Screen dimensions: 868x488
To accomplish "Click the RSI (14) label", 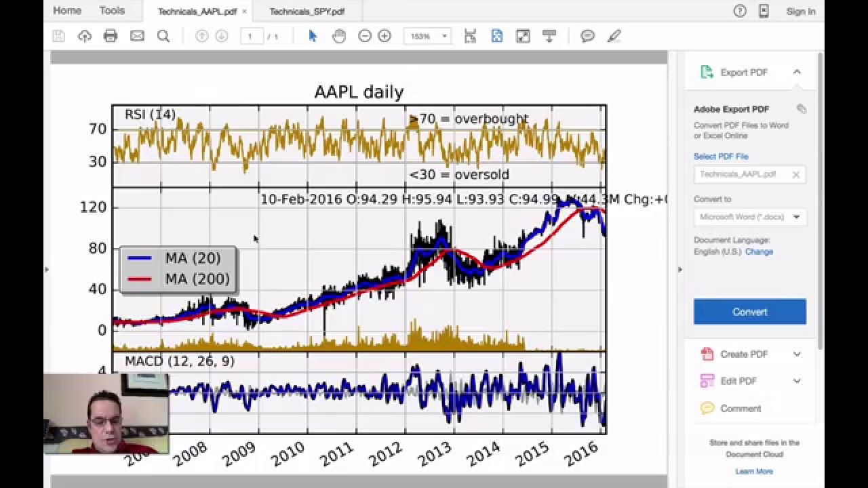I will [x=151, y=115].
